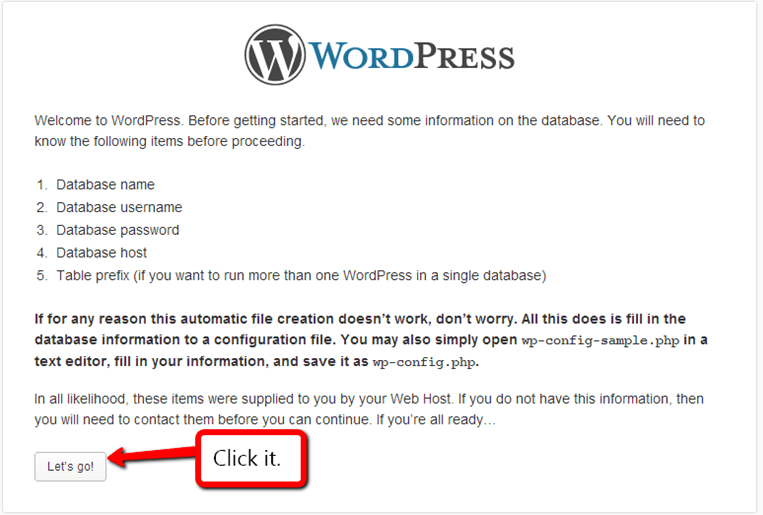
Task: Select the 'Database name' list item
Action: 105,184
